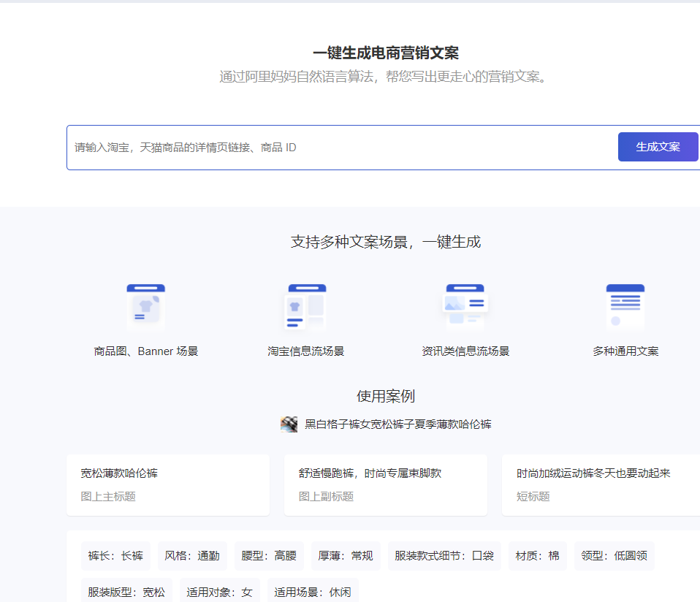Click the 厚薄：常规 attribute tag
The width and height of the screenshot is (700, 602).
(x=345, y=555)
